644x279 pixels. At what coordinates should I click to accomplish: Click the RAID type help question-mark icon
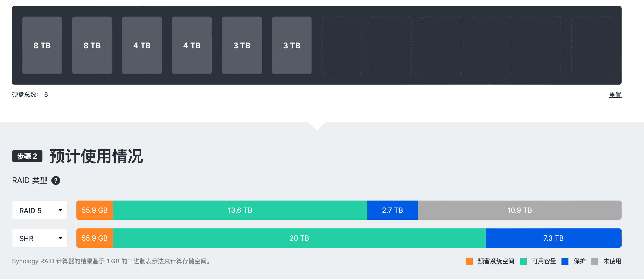[56, 180]
